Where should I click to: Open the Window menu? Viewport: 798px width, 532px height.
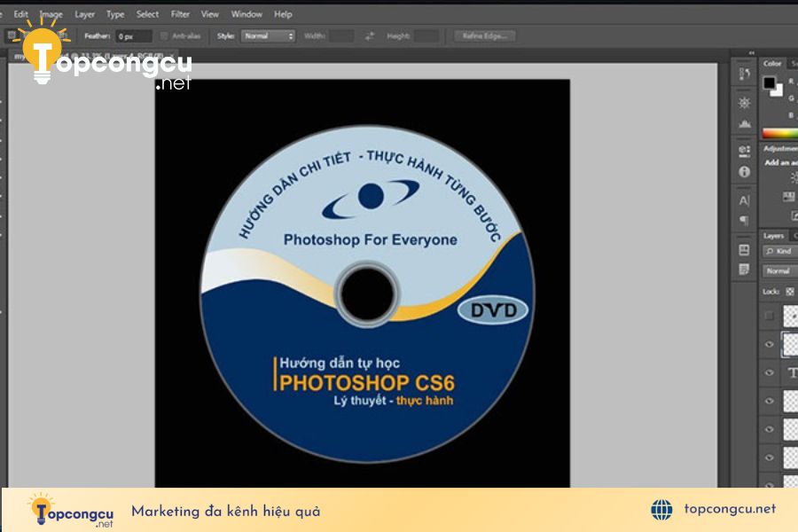tap(246, 14)
